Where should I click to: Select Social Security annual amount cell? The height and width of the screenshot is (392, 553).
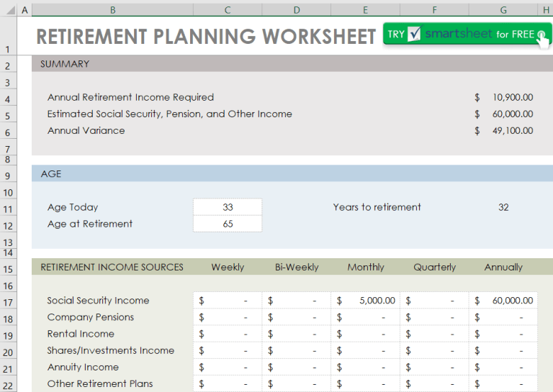coord(503,301)
